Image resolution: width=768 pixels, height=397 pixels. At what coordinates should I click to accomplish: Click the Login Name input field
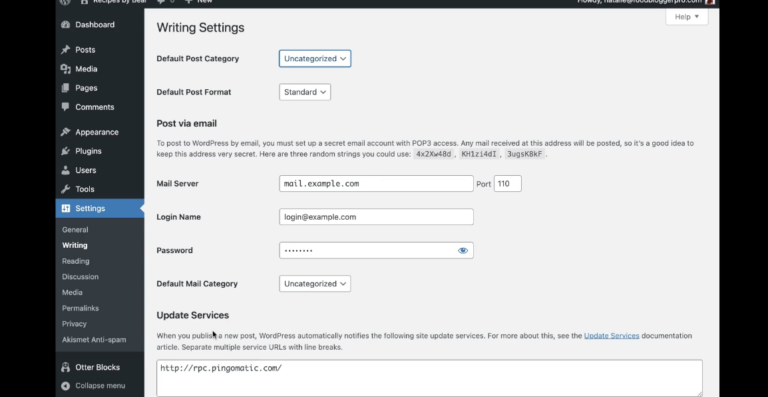pos(376,217)
